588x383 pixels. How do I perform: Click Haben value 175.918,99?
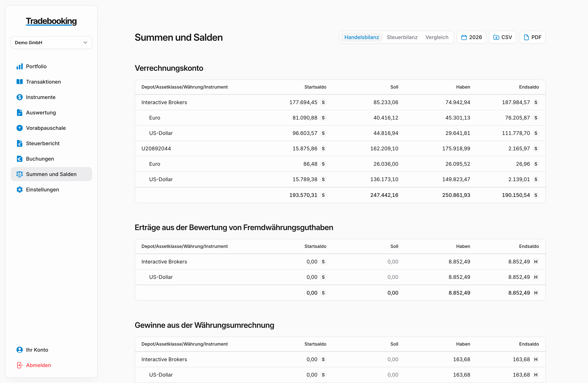tap(456, 149)
